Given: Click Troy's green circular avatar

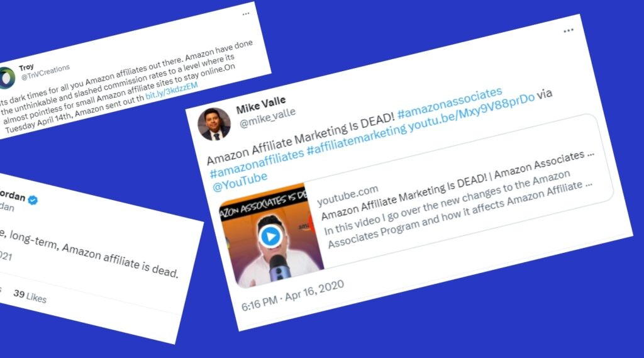Looking at the screenshot, I should pyautogui.click(x=6, y=77).
